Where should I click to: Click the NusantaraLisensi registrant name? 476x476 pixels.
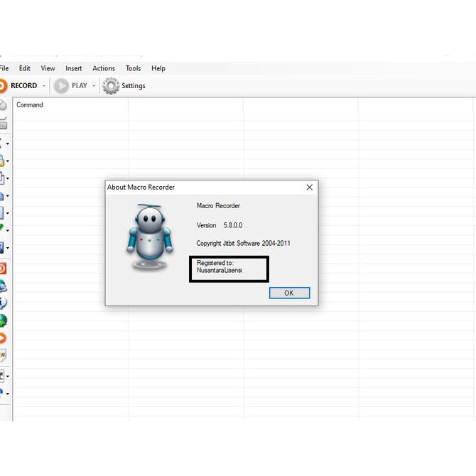220,270
